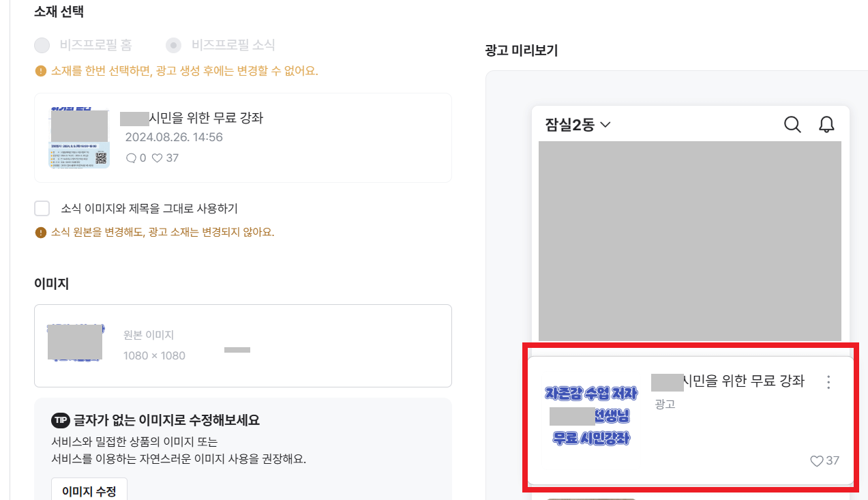
Task: Select the 비즈프로필 소식 radio button
Action: click(173, 45)
